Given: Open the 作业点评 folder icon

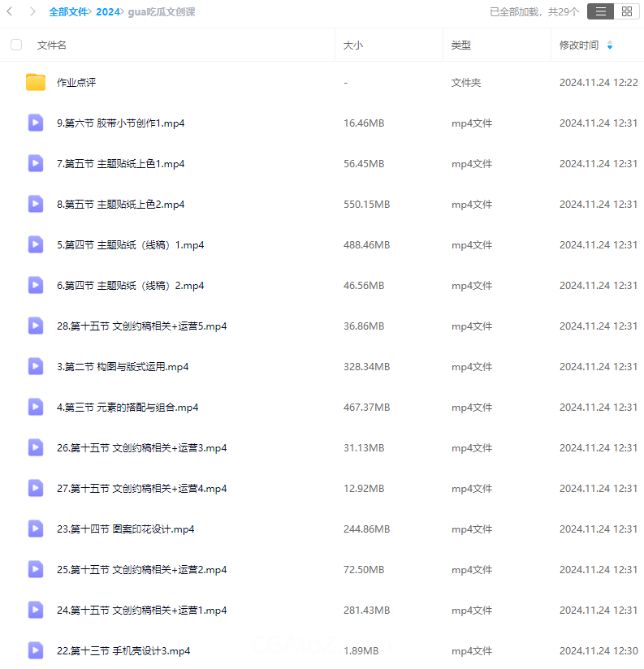Looking at the screenshot, I should point(36,82).
